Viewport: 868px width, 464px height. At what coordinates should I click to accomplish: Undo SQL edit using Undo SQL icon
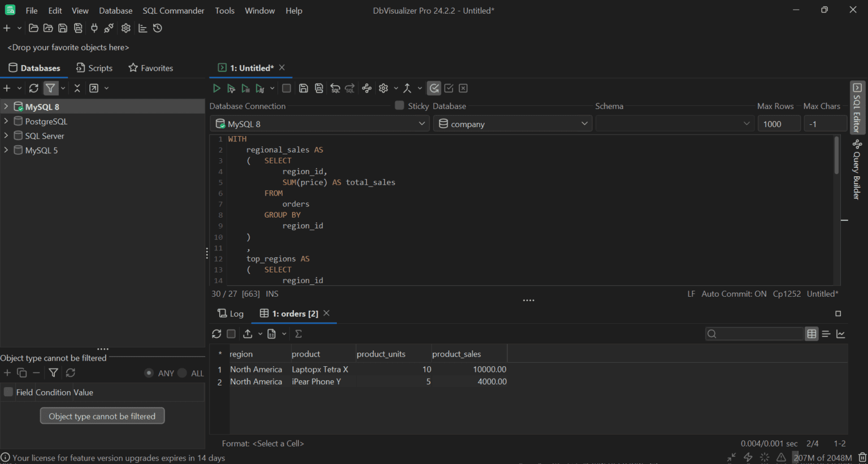335,88
